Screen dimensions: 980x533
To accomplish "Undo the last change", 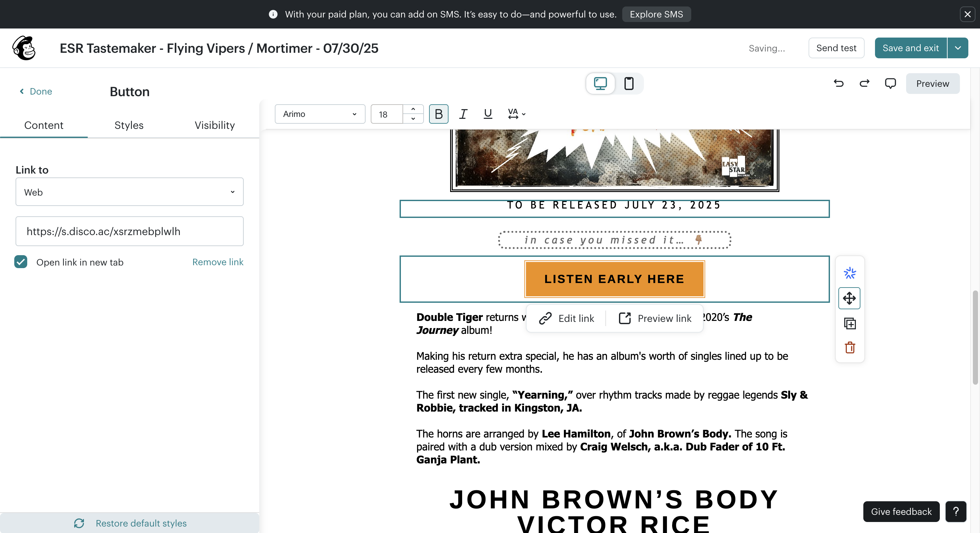I will tap(838, 83).
